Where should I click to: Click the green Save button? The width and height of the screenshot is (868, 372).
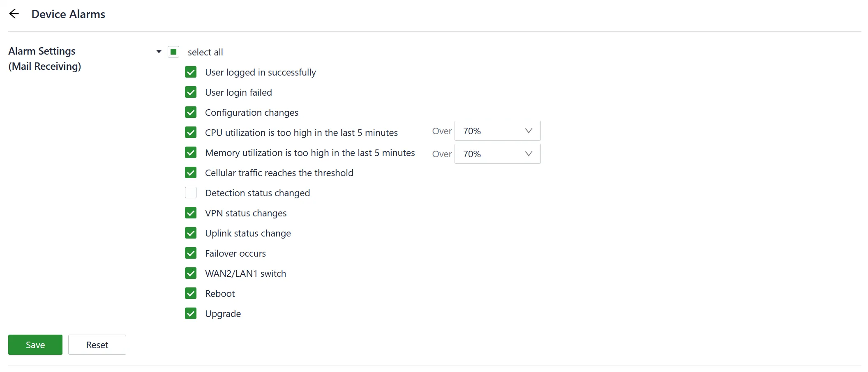(x=35, y=345)
